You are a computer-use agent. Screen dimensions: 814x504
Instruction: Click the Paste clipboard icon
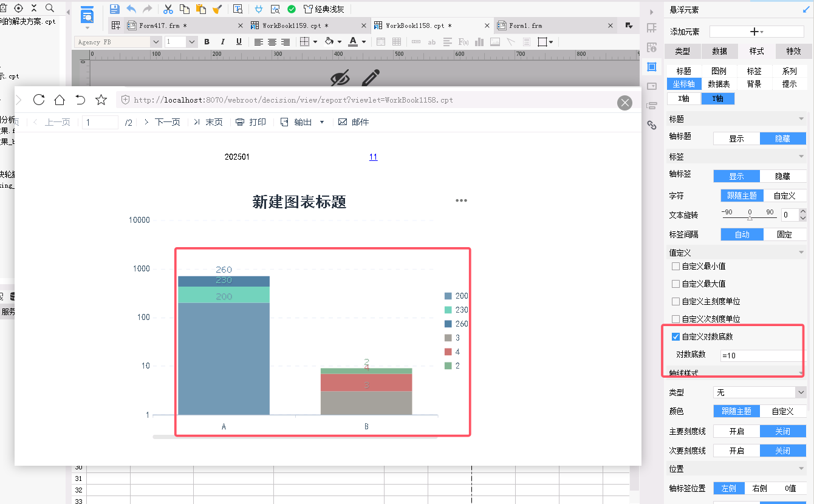(x=200, y=9)
